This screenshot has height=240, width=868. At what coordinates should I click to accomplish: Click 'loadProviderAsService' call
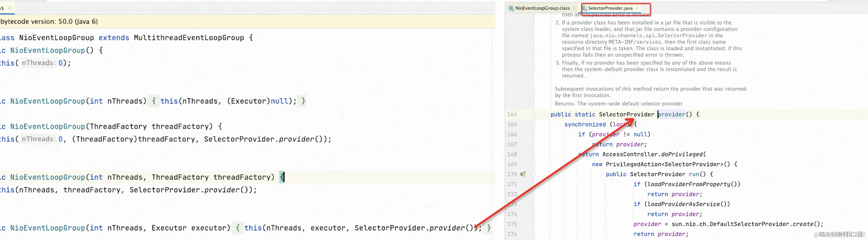pos(683,204)
